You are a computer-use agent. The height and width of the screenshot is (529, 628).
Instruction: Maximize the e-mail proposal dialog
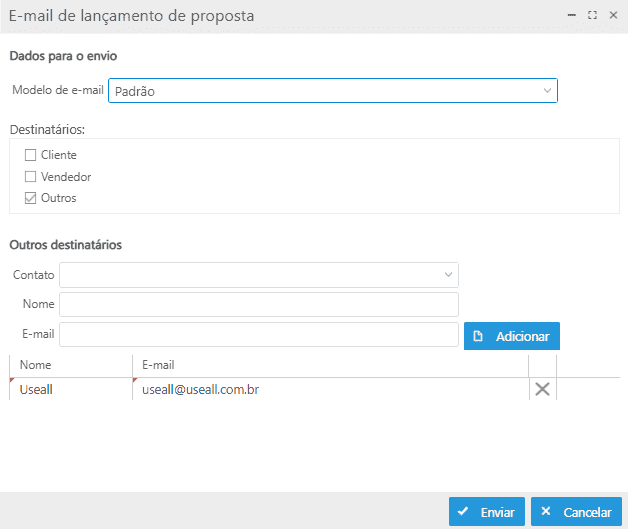click(593, 15)
